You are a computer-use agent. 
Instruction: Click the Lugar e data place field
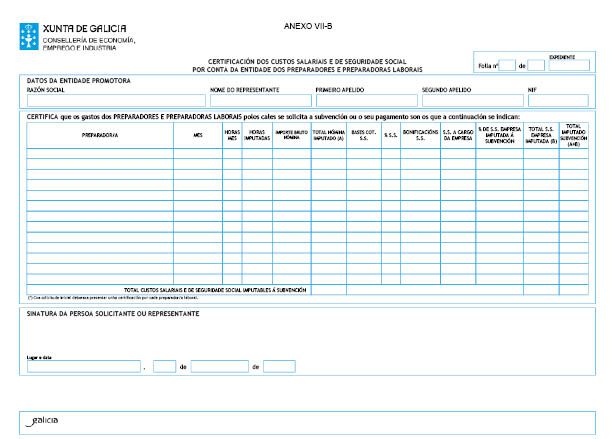tap(84, 367)
